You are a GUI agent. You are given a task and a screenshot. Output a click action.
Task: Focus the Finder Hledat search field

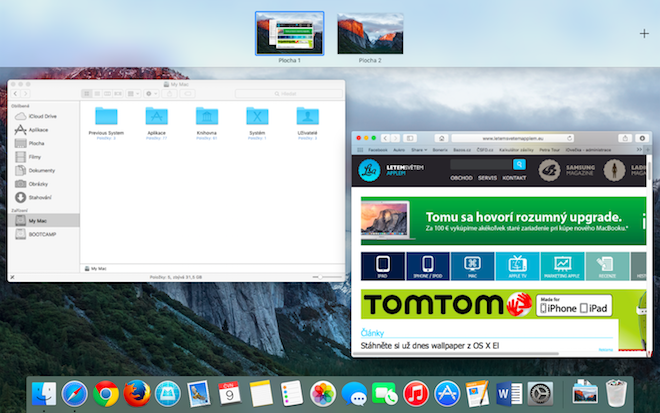pos(288,93)
